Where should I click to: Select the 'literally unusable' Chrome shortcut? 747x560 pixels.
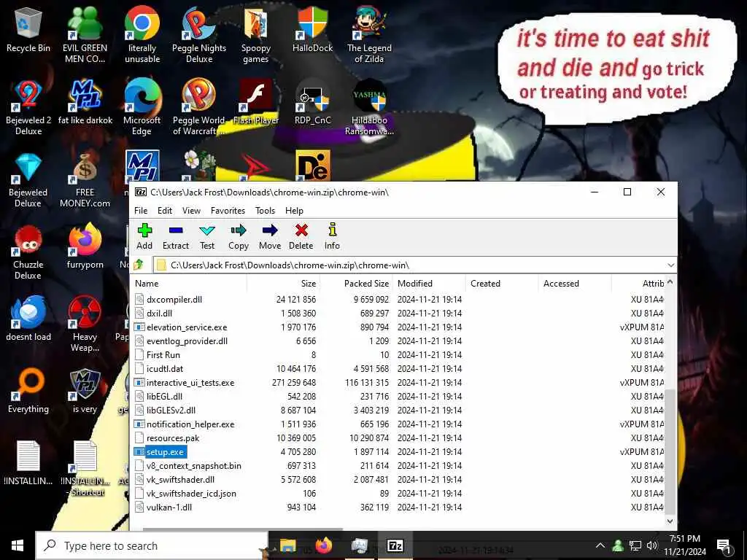pyautogui.click(x=142, y=35)
